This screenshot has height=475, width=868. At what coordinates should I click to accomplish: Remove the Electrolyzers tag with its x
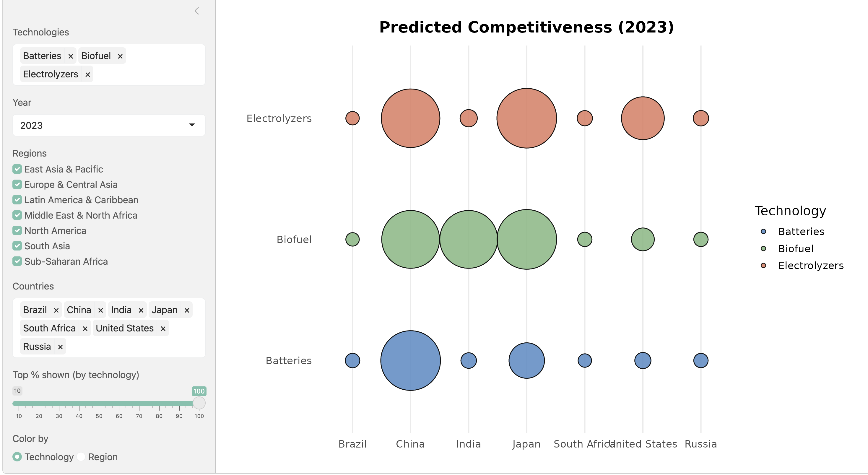point(88,74)
